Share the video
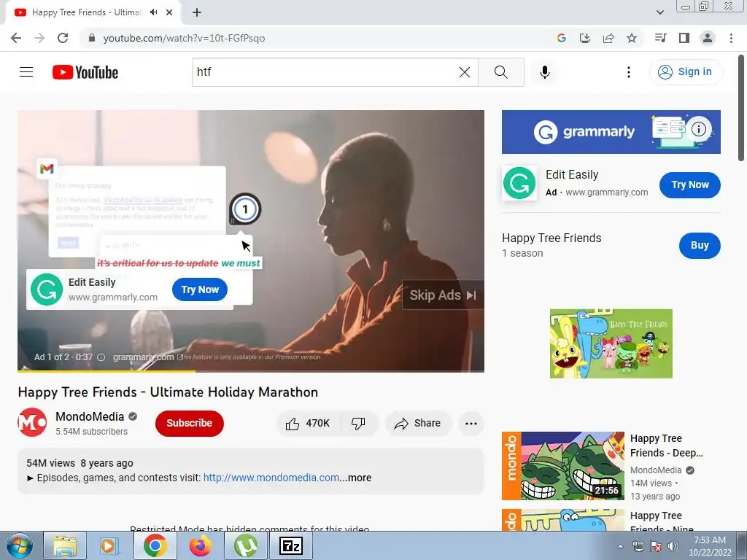The width and height of the screenshot is (747, 560). [x=417, y=423]
